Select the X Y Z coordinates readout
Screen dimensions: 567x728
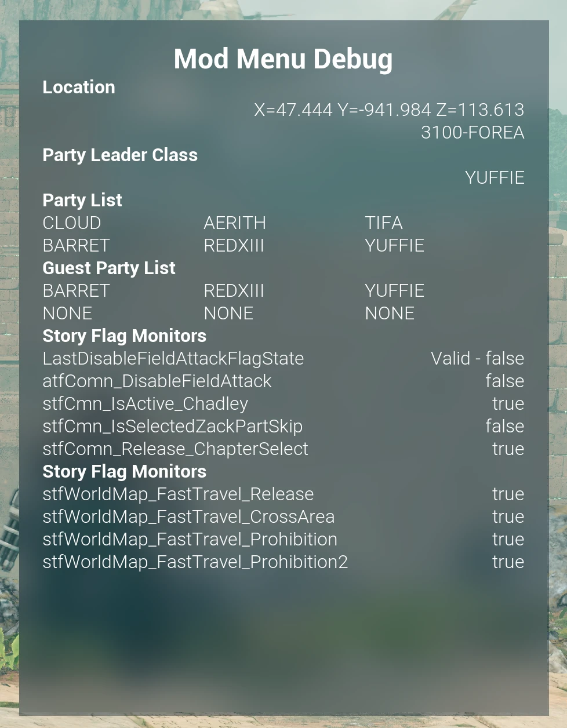[x=388, y=110]
